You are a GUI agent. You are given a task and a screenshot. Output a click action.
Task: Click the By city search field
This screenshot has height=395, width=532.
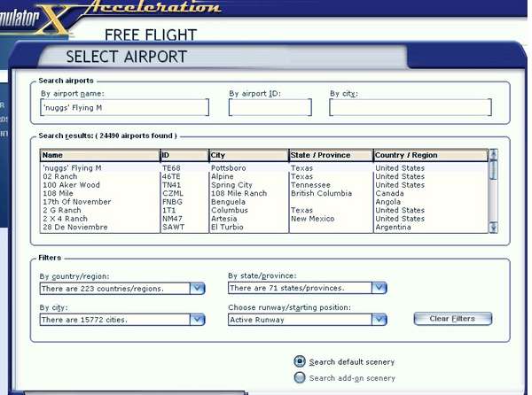point(410,107)
